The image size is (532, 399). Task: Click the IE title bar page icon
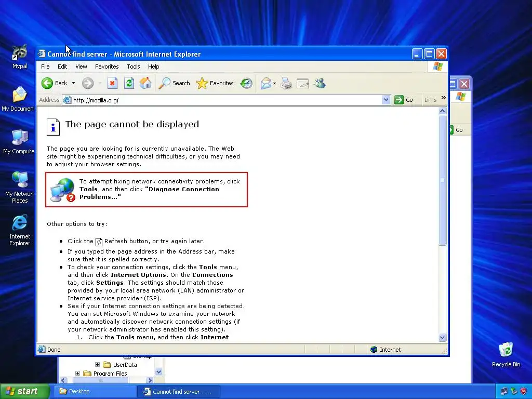pos(42,54)
